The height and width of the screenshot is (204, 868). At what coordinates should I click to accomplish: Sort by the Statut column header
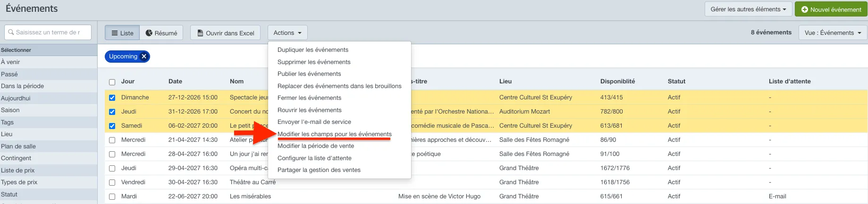click(676, 81)
